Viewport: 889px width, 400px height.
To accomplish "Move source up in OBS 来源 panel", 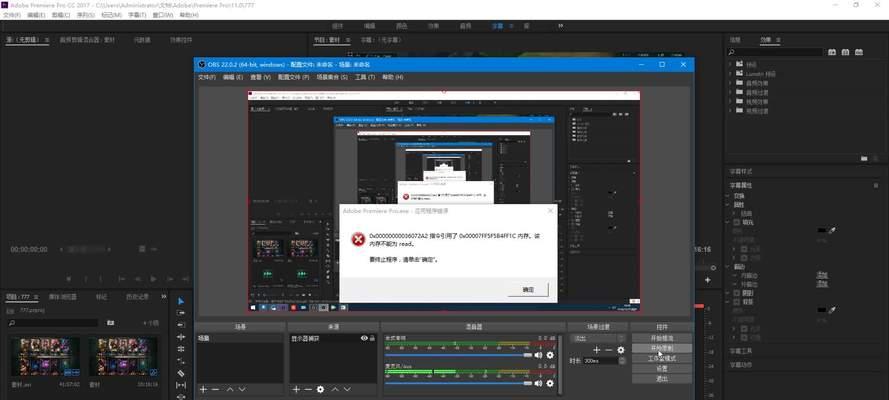I will [335, 389].
